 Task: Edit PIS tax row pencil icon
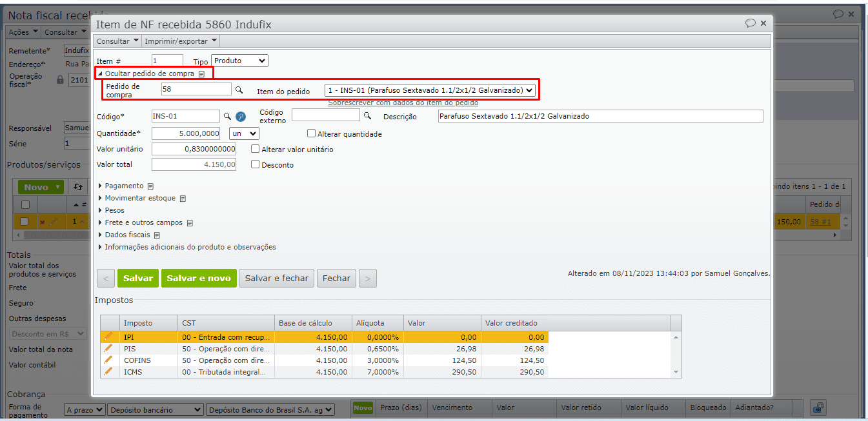108,348
